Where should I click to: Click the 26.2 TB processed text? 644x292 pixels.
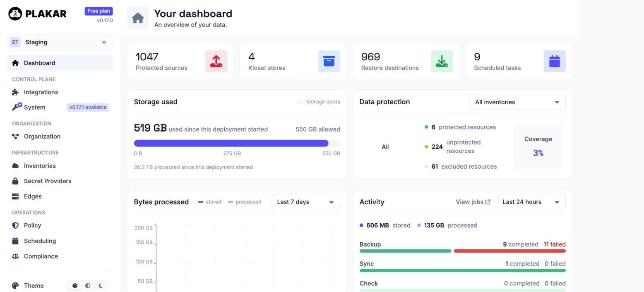tap(193, 167)
